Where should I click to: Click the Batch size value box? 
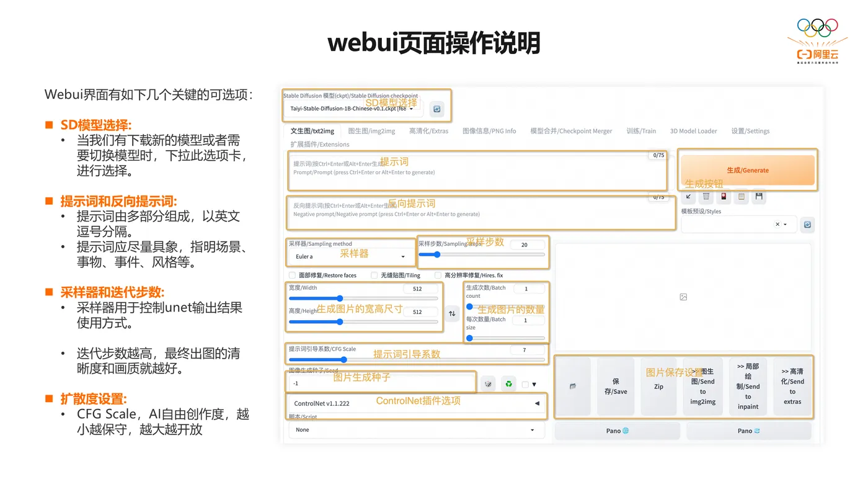(529, 320)
